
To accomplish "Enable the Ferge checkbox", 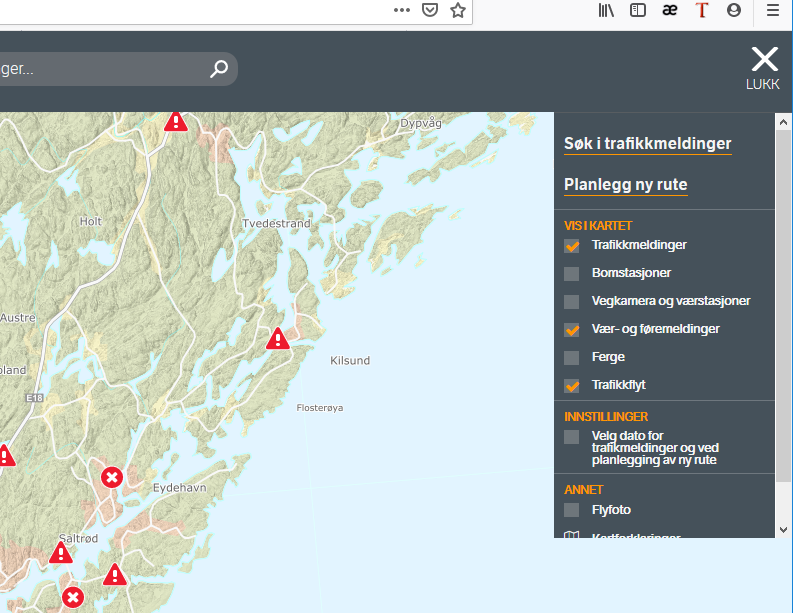I will tap(572, 358).
